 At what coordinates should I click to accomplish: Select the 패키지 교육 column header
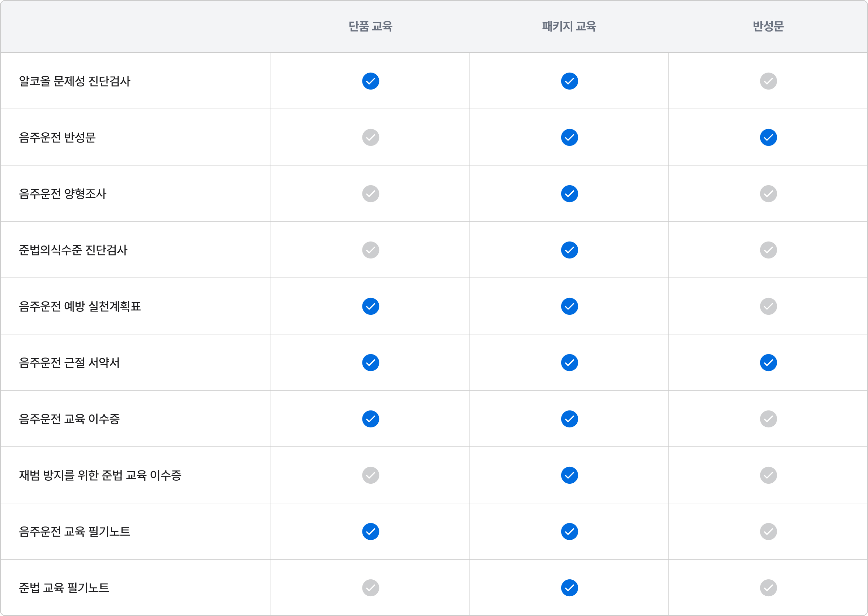569,26
